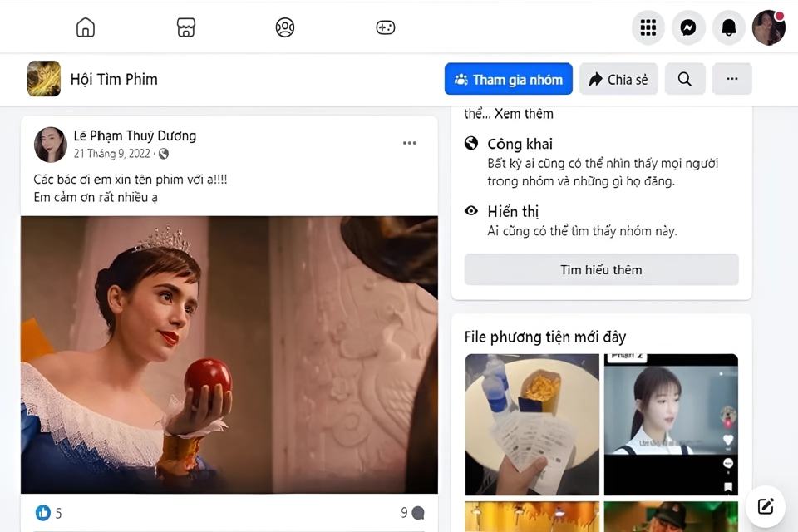Open the Gaming icon in top navigation
Screen dimensions: 798x532
(385, 27)
